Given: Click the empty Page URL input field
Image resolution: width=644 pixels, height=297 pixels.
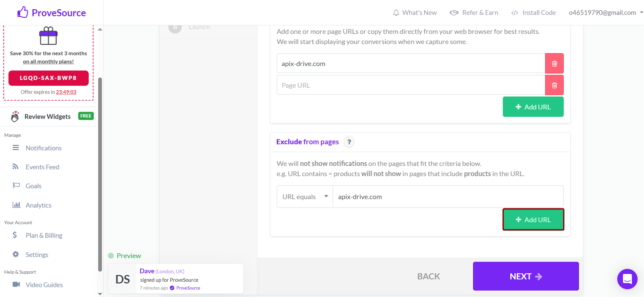Looking at the screenshot, I should tap(411, 85).
